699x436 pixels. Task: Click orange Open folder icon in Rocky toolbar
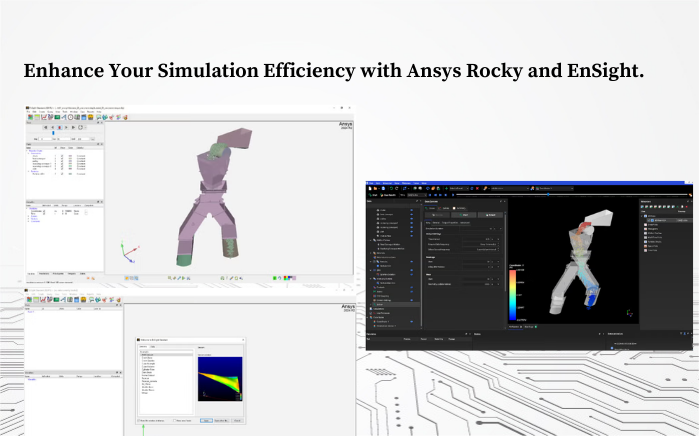pos(375,189)
